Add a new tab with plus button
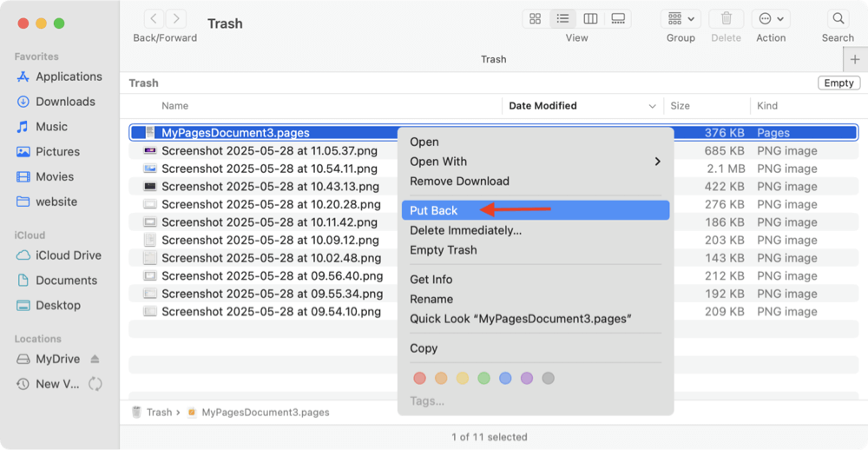The image size is (868, 450). coord(855,59)
